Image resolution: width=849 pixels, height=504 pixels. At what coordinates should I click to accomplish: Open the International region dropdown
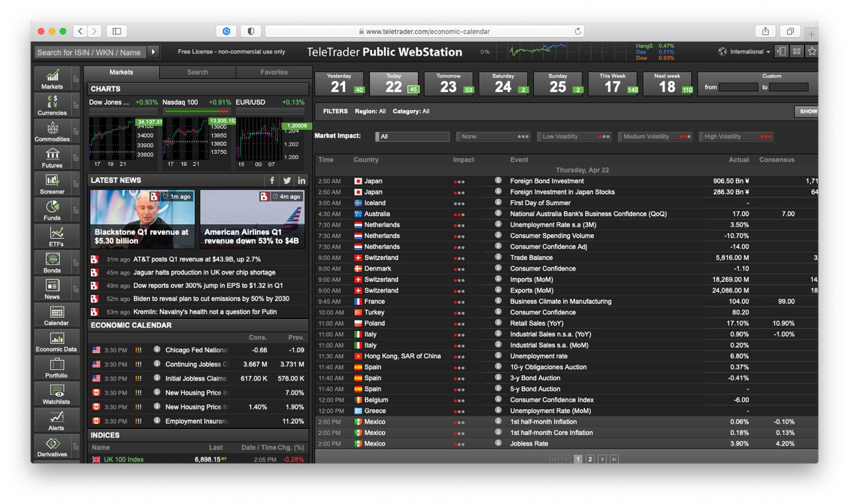(x=745, y=52)
